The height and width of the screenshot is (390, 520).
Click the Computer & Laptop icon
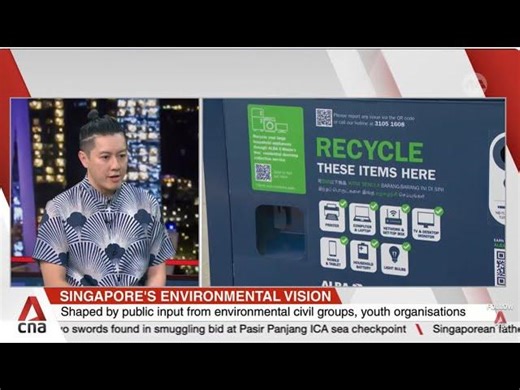(x=362, y=219)
